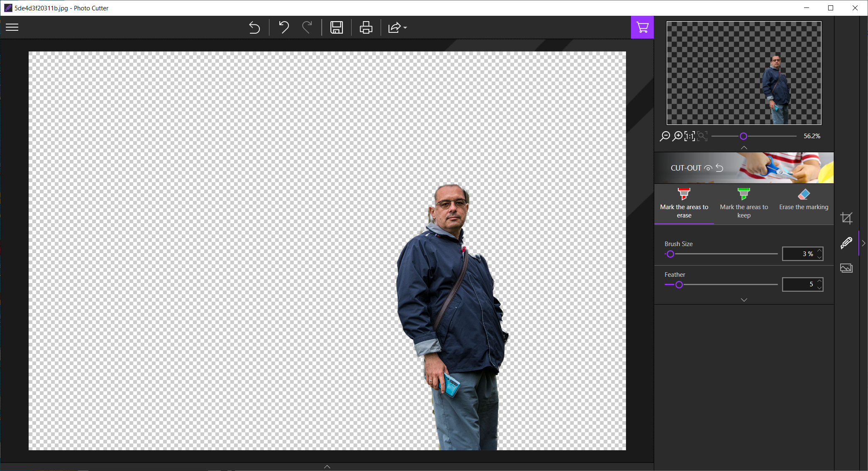Undo the last action
This screenshot has height=471, width=868.
[284, 28]
